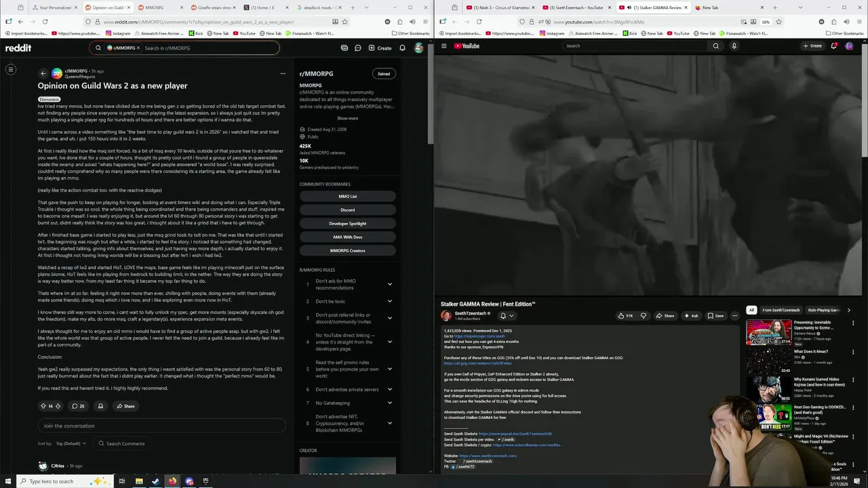868x488 pixels.
Task: Click Join the conversation comment box
Action: [x=161, y=426]
